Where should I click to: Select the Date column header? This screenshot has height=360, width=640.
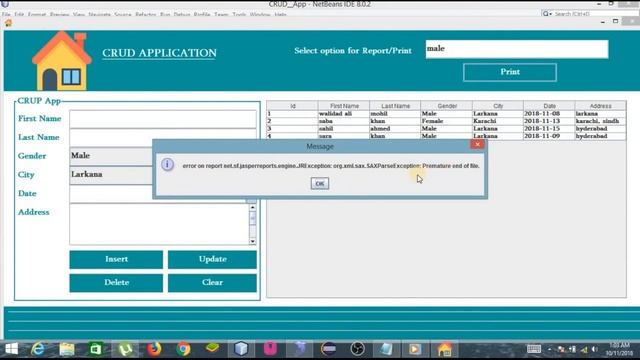[549, 106]
